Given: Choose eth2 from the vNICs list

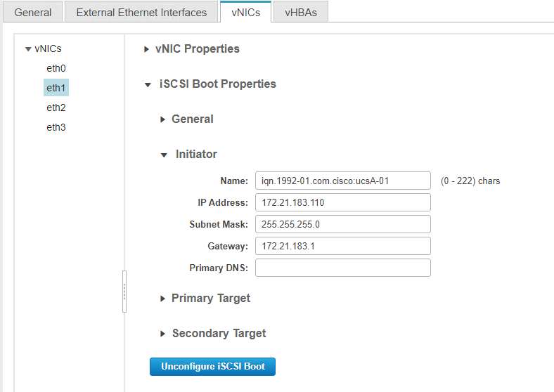Looking at the screenshot, I should click(56, 107).
